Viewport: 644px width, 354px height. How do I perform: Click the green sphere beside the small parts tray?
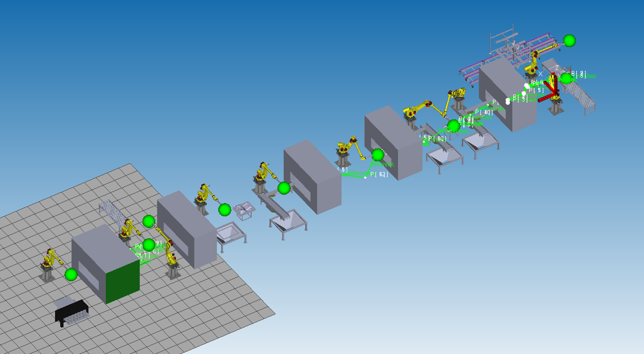224,210
